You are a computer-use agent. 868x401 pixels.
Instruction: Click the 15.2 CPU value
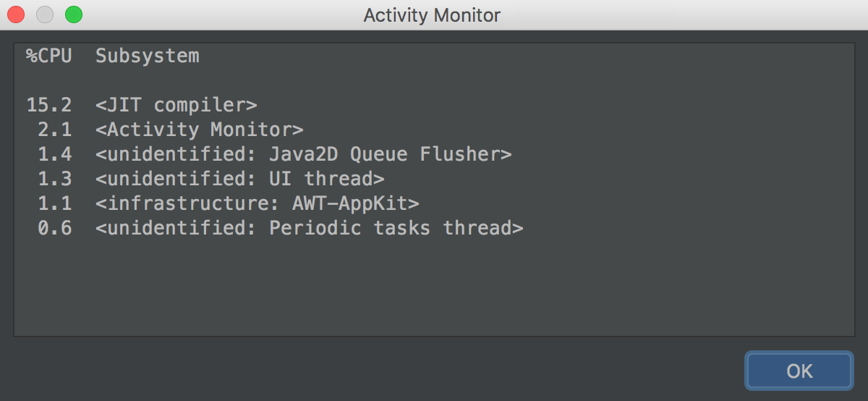tap(49, 105)
